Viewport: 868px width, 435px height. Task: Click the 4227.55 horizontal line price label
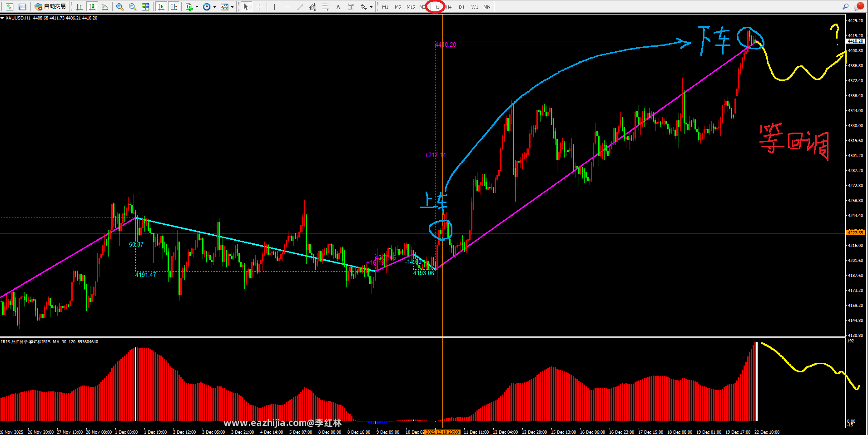pyautogui.click(x=855, y=232)
